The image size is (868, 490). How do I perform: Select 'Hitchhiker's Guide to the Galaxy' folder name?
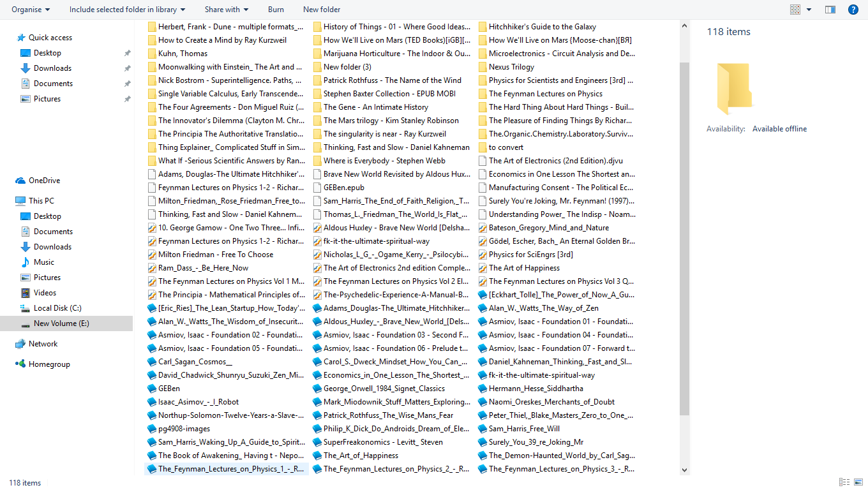[542, 27]
